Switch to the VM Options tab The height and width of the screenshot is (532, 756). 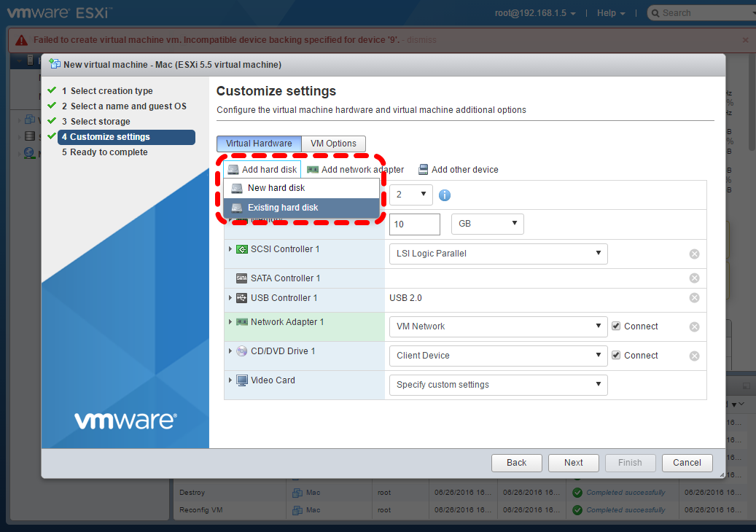pos(333,144)
